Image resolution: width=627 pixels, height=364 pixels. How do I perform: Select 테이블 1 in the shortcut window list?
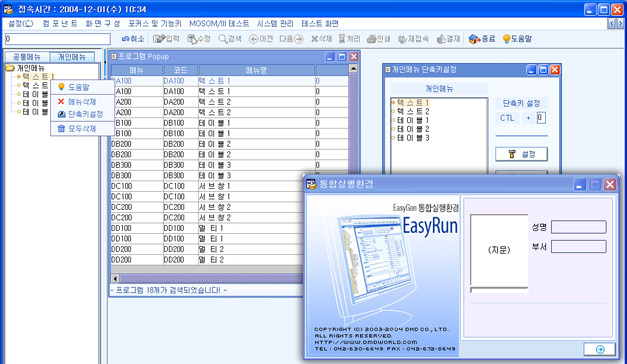413,120
